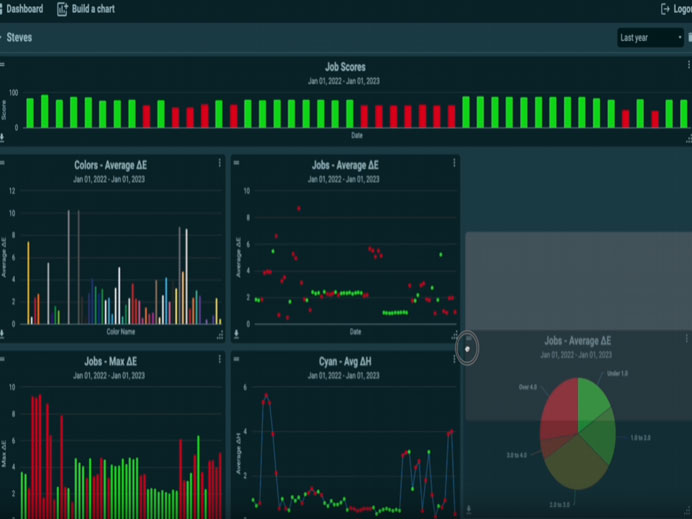Click the Date axis label under Job Scores

pyautogui.click(x=357, y=135)
